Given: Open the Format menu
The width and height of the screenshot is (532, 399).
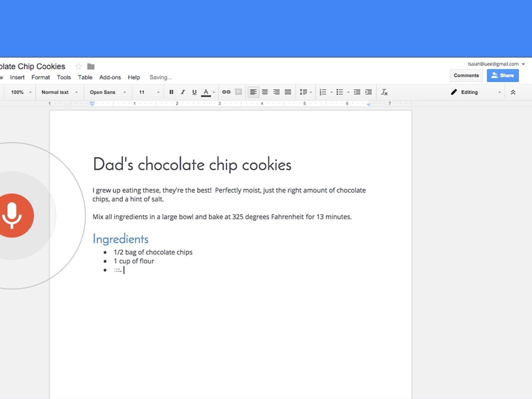Looking at the screenshot, I should (x=41, y=77).
